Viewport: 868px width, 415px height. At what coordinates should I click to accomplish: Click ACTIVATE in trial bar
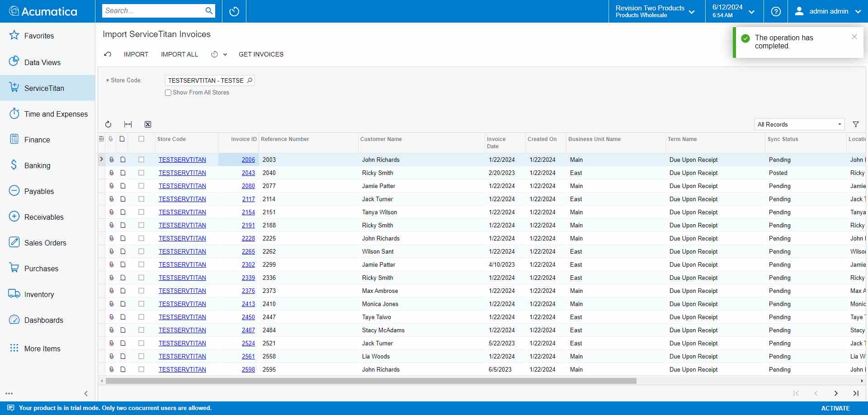click(835, 408)
